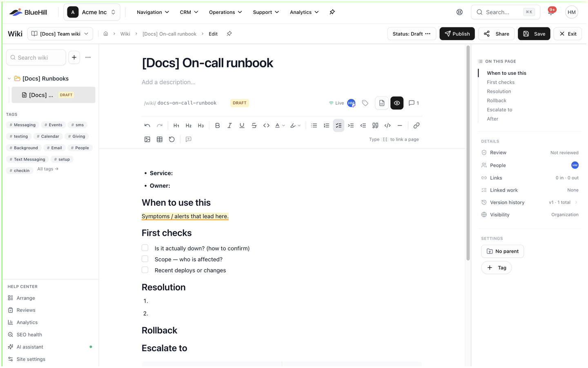The image size is (588, 368).
Task: Insert a hyperlink
Action: coord(416,126)
